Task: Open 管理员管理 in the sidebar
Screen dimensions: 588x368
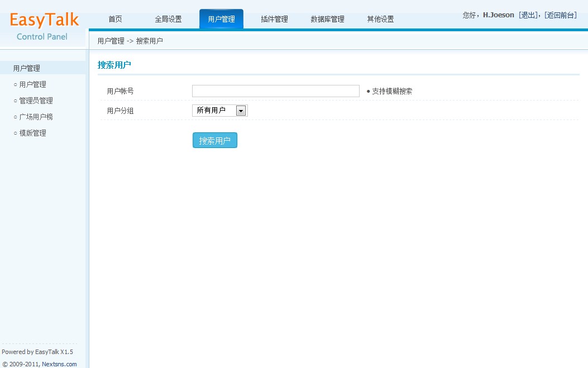Action: (x=36, y=101)
